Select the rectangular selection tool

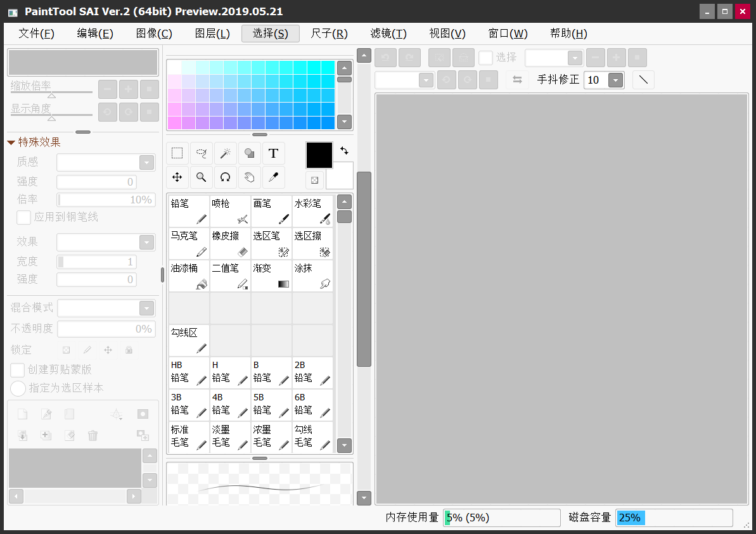coord(177,153)
